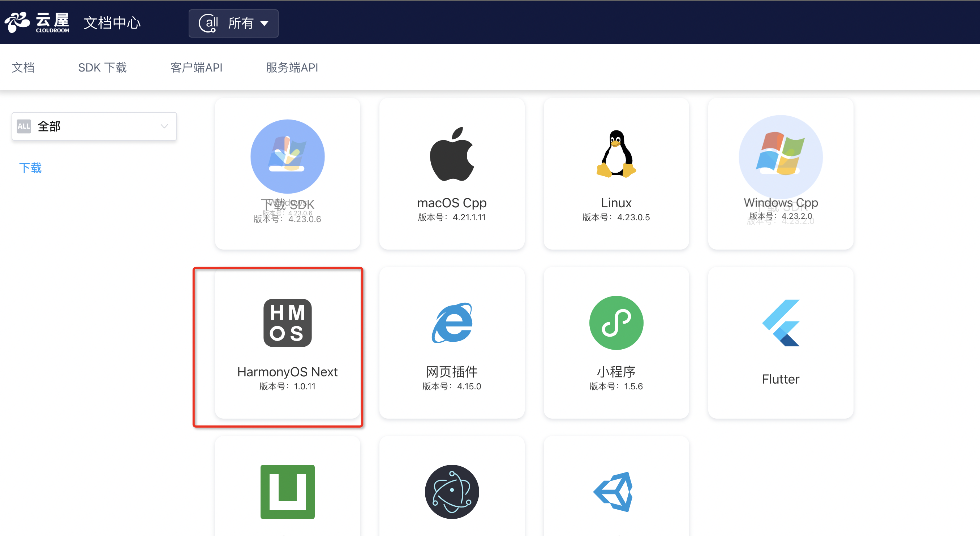Click version text 版本号: 4.23.0.5
This screenshot has width=980, height=536.
coord(616,217)
